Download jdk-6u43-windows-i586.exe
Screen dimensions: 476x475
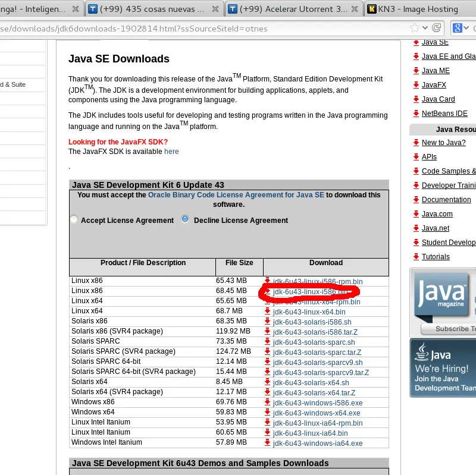(318, 403)
